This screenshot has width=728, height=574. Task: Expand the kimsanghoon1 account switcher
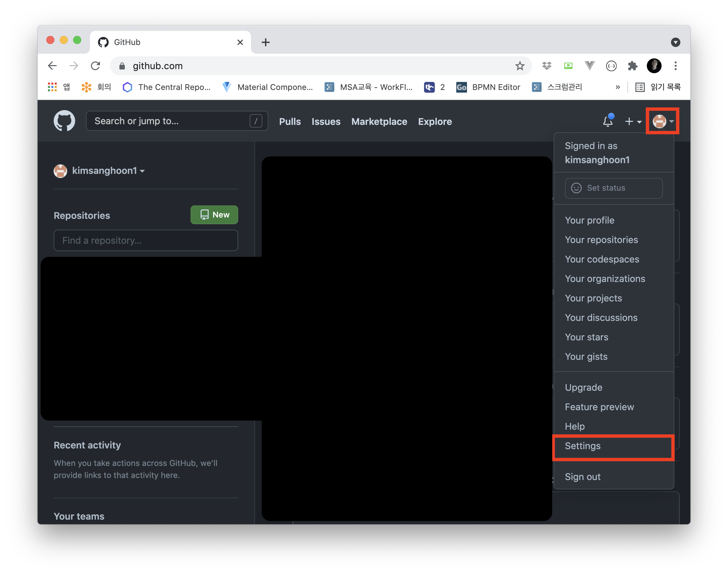[99, 171]
